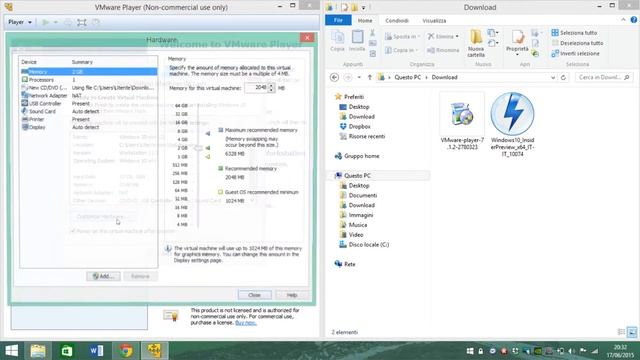Click the Up one level arrow
640x360 pixels.
(x=370, y=77)
